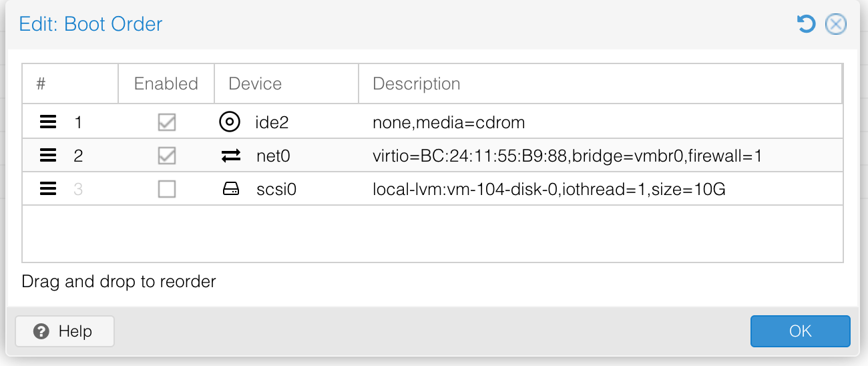
Task: Uncheck the Enabled box for net0
Action: [166, 156]
